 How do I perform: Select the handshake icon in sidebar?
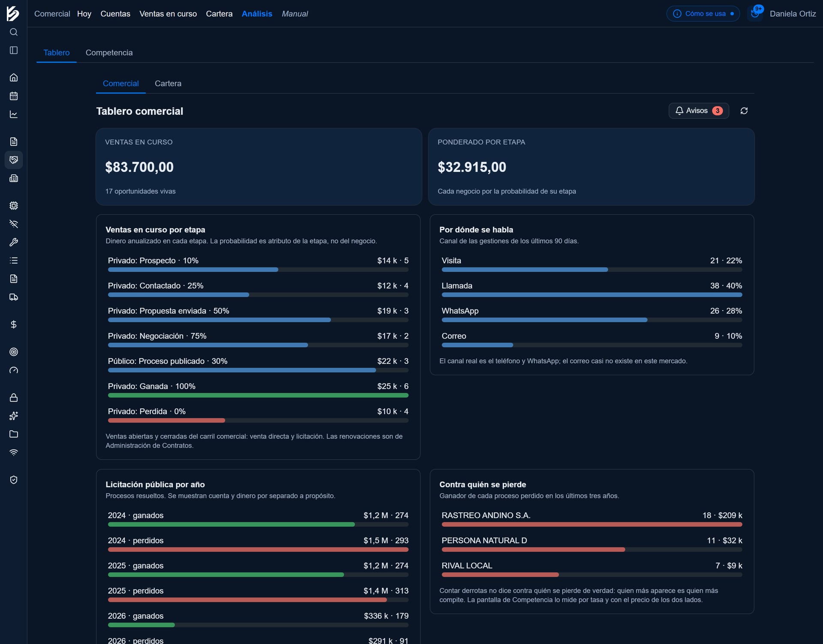pyautogui.click(x=14, y=160)
